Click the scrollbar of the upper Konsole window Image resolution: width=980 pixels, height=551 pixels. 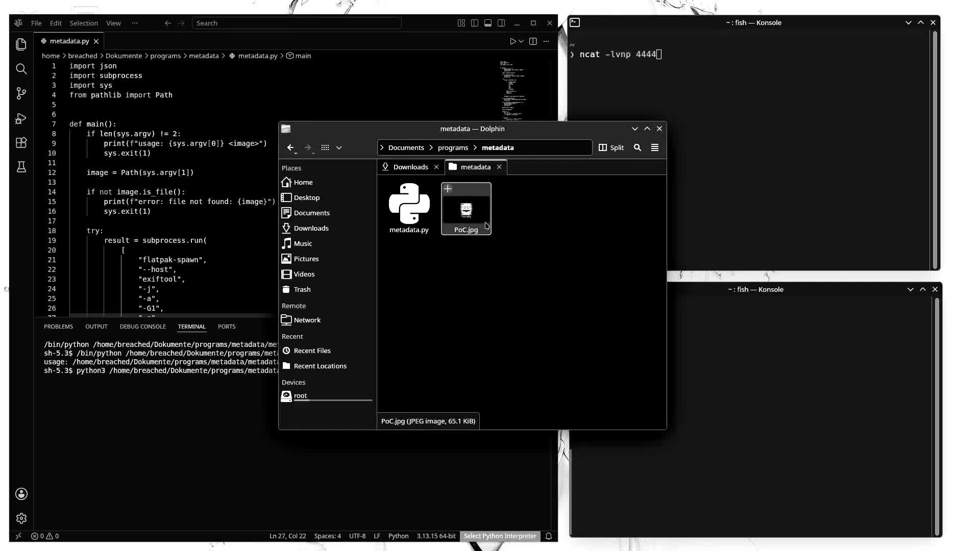pos(935,150)
